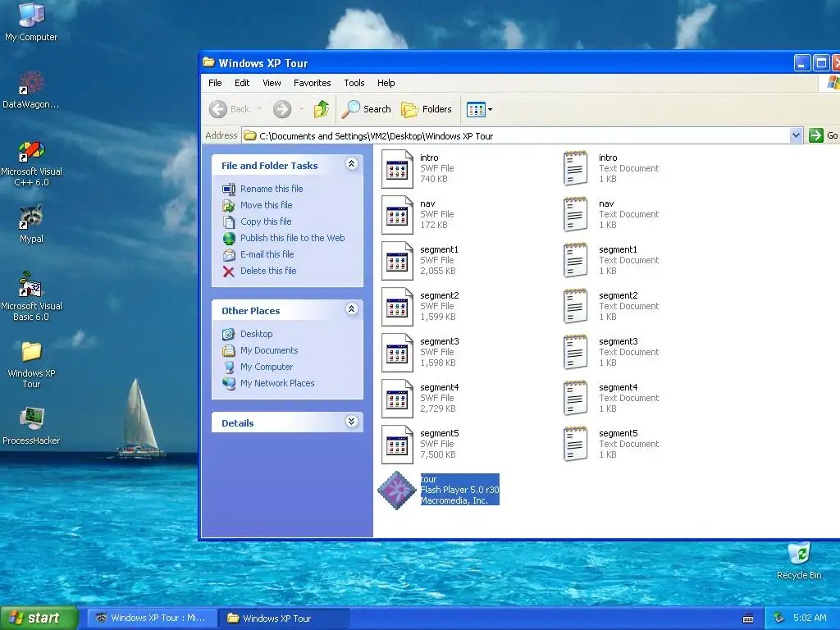This screenshot has height=630, width=840.
Task: Click the Go button
Action: click(824, 135)
